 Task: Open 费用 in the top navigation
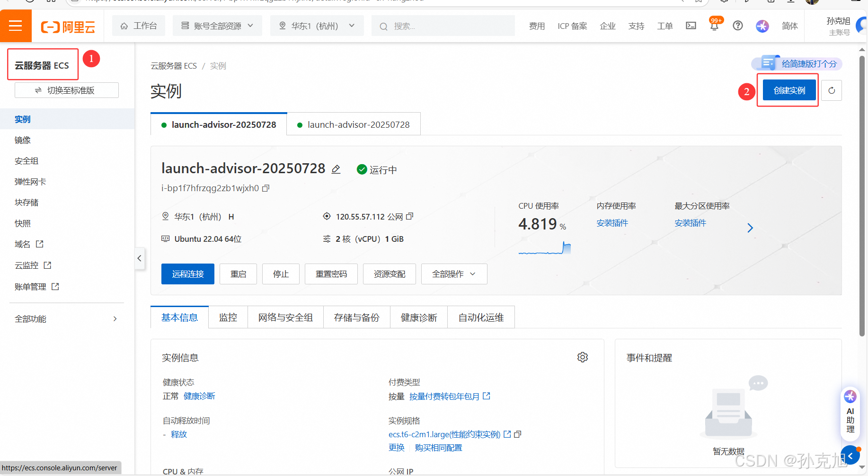pos(537,26)
